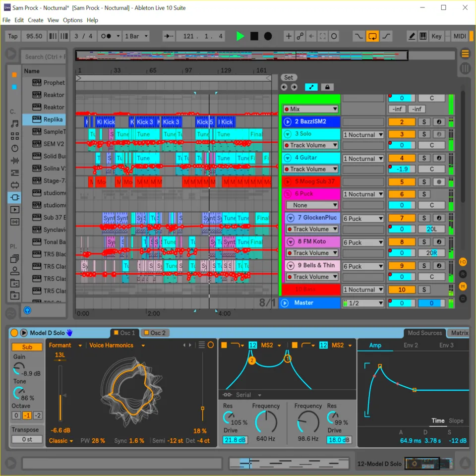The height and width of the screenshot is (476, 476).
Task: Open the Options menu
Action: pos(72,20)
